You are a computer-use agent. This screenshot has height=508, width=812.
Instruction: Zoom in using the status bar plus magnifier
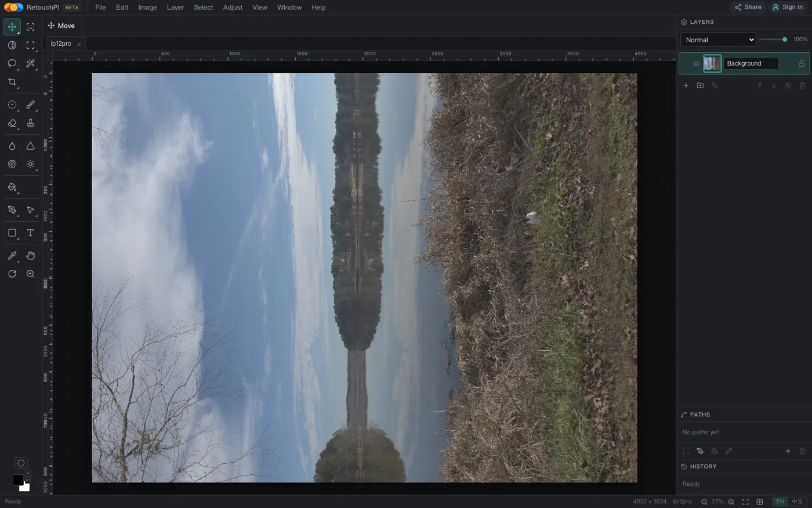(731, 502)
